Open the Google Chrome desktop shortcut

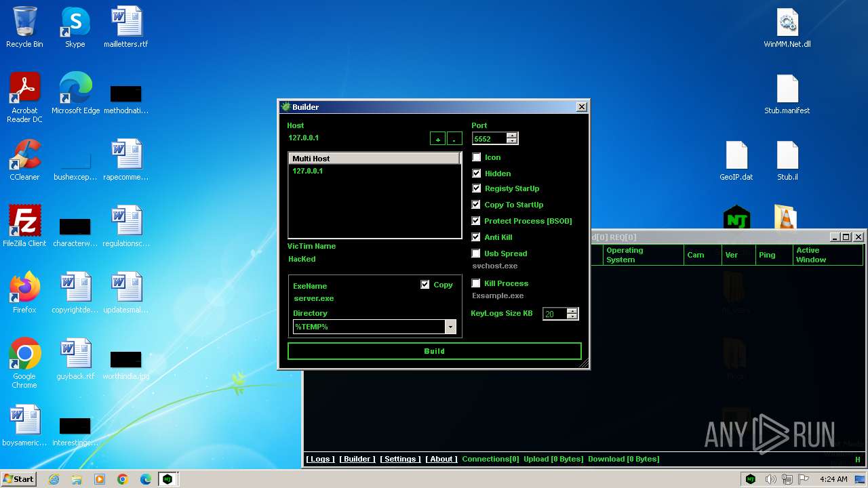[x=24, y=363]
